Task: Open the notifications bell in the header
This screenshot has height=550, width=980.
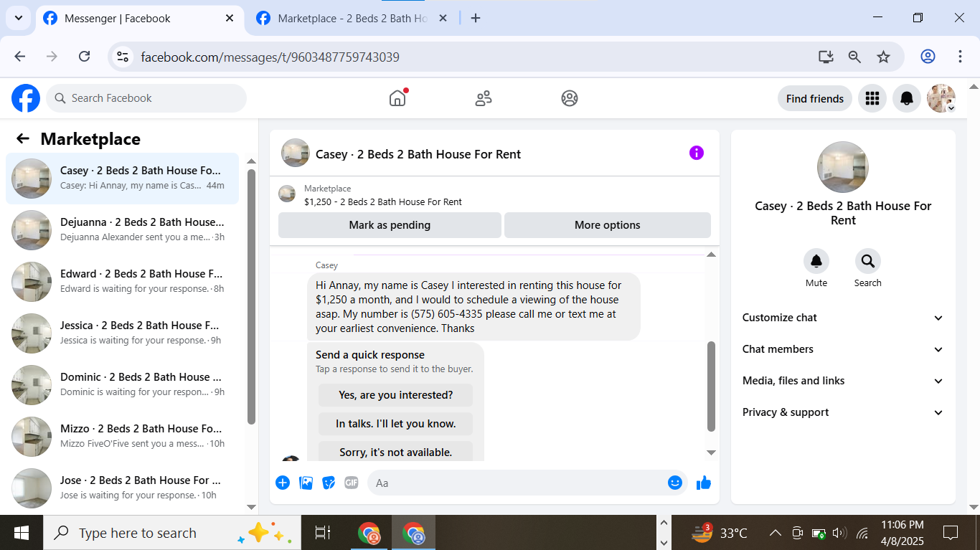Action: (907, 98)
